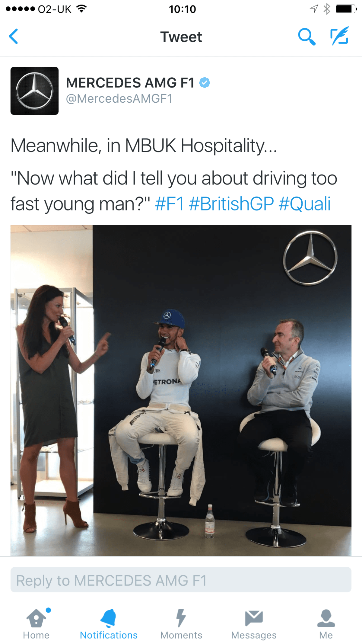362x644 pixels.
Task: View the hospitality event photo fullscreen
Action: point(181,383)
